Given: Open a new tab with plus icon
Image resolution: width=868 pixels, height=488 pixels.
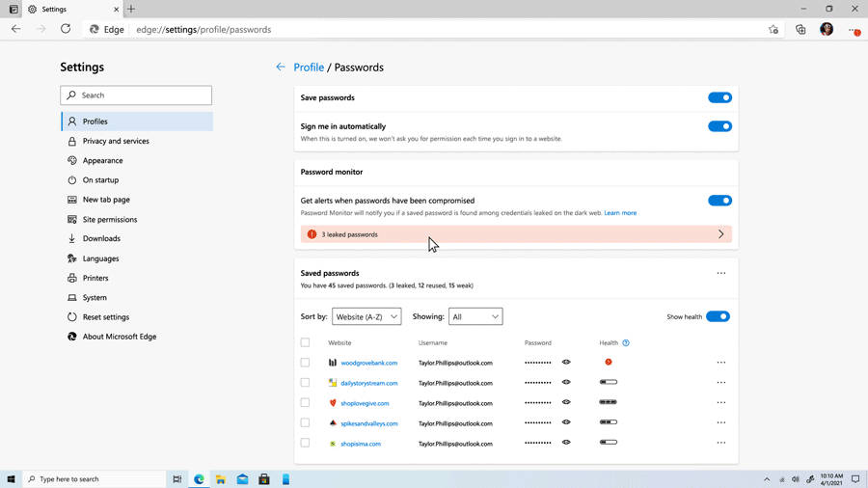Looking at the screenshot, I should pos(131,9).
